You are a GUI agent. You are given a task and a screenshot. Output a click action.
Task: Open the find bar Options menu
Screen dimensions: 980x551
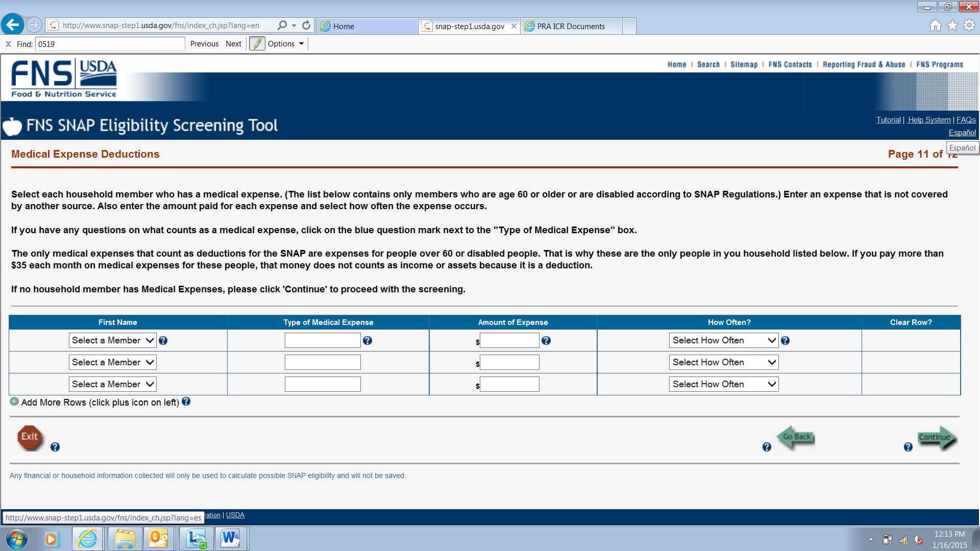pyautogui.click(x=286, y=44)
